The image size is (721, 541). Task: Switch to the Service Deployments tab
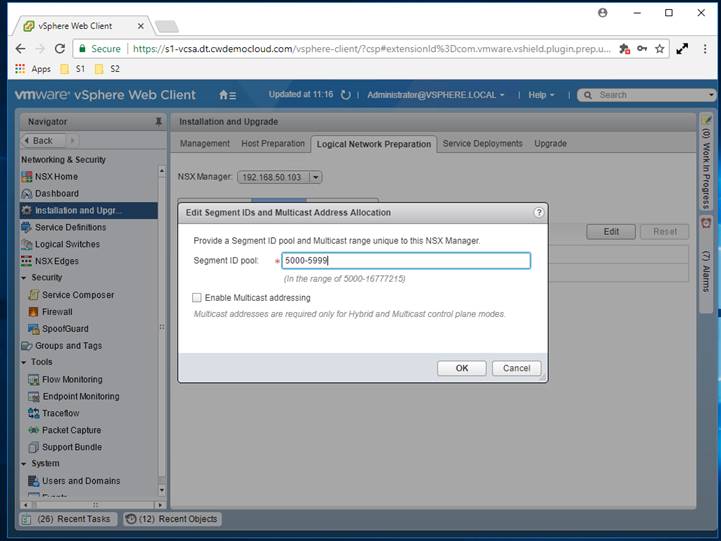(482, 143)
